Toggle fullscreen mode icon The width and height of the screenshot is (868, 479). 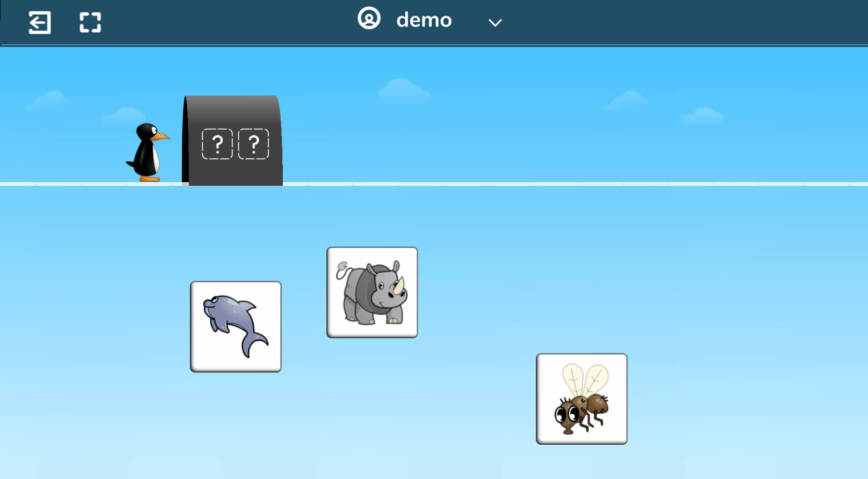point(90,22)
